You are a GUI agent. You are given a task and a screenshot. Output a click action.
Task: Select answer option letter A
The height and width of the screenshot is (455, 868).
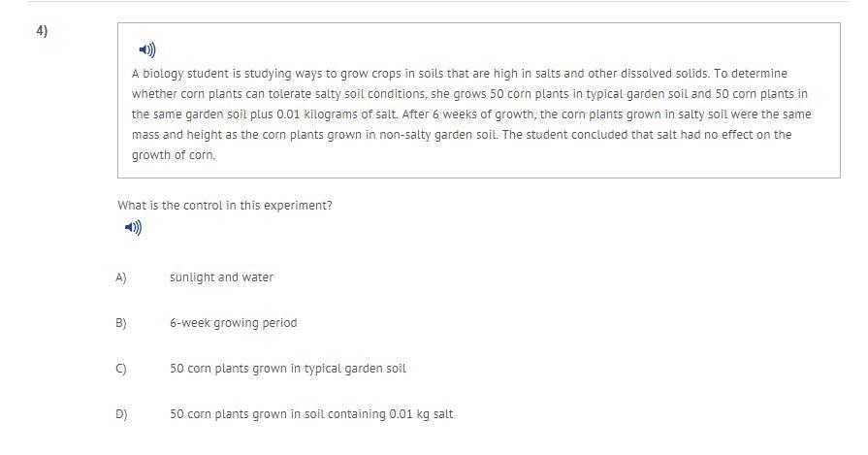[x=120, y=277]
